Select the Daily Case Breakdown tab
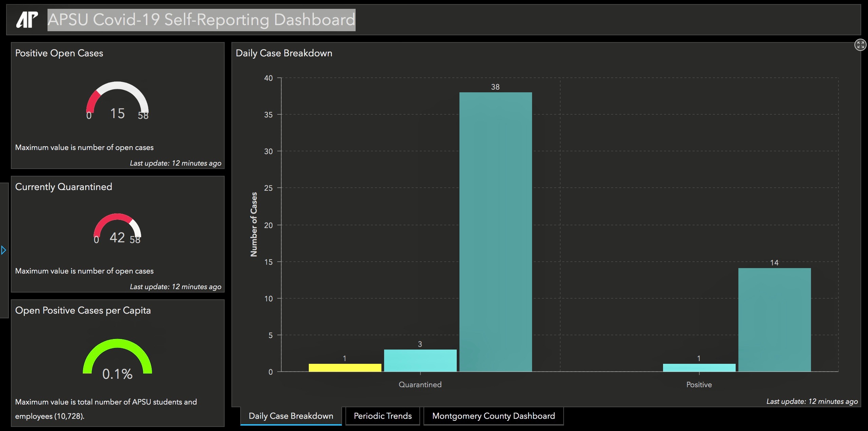This screenshot has height=431, width=868. click(291, 416)
